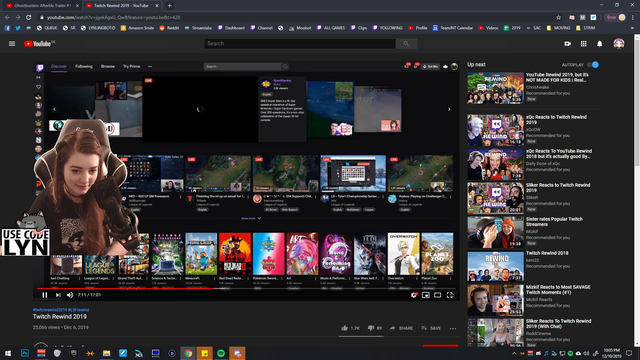The height and width of the screenshot is (360, 640).
Task: Open more actions menu beside Save
Action: tap(453, 328)
